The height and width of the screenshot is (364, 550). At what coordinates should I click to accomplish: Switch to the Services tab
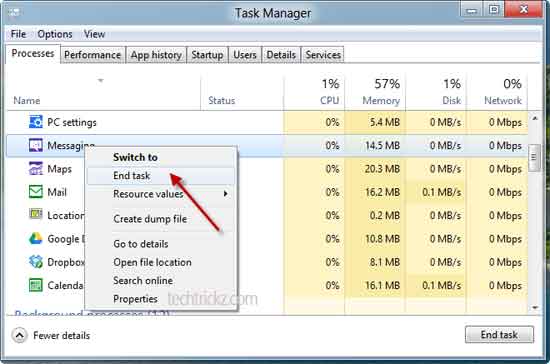point(323,55)
